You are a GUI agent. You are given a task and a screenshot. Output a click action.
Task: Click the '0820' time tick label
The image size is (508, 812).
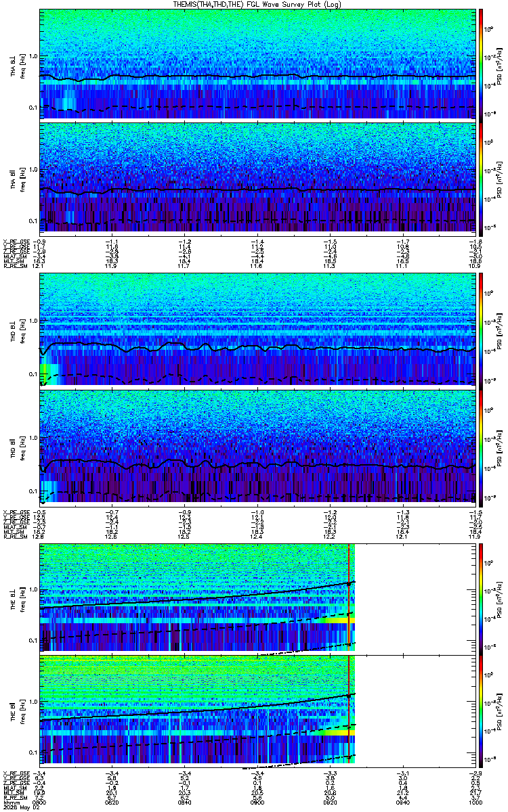112,803
